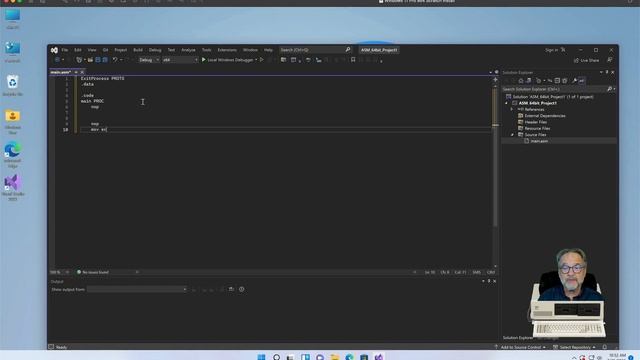
Task: Click Solution Explorer Collapse All icon
Action: [557, 81]
